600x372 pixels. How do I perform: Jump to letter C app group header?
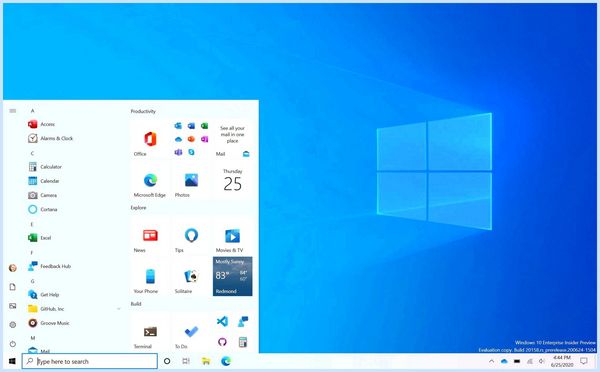point(33,153)
